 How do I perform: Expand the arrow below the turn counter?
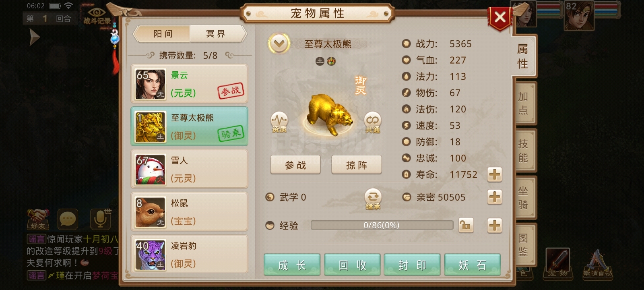pyautogui.click(x=35, y=38)
